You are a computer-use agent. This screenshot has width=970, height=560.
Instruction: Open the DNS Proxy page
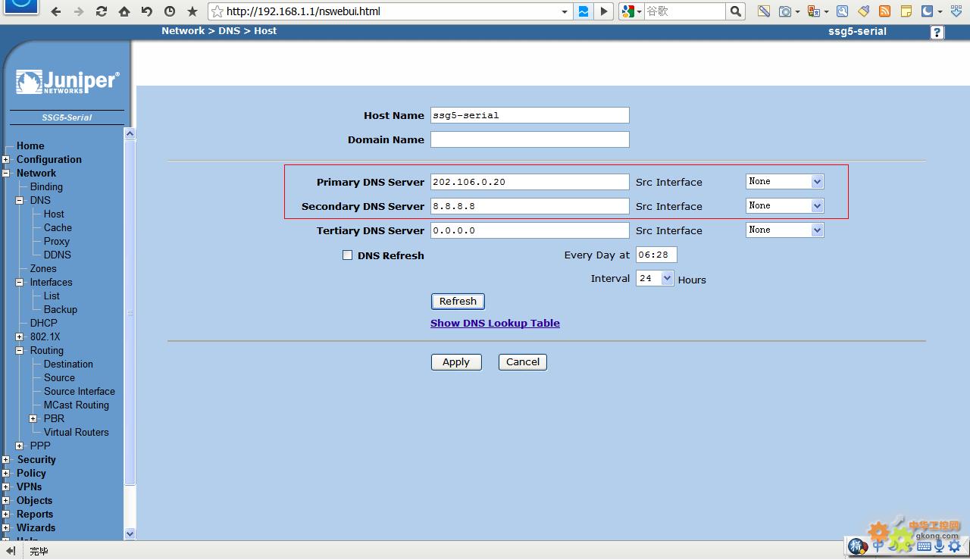(x=57, y=242)
